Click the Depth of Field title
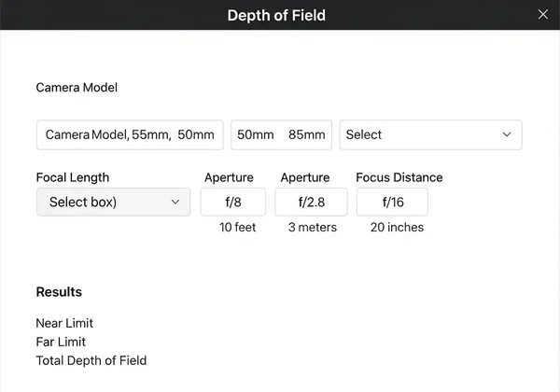This screenshot has width=560, height=392. pyautogui.click(x=276, y=15)
